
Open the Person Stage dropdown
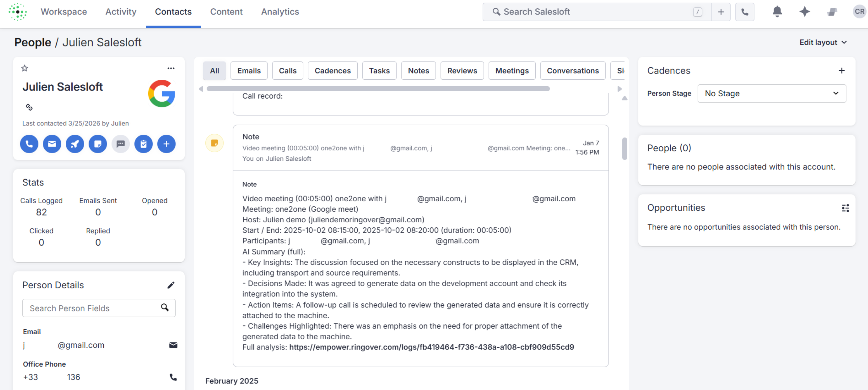click(772, 94)
